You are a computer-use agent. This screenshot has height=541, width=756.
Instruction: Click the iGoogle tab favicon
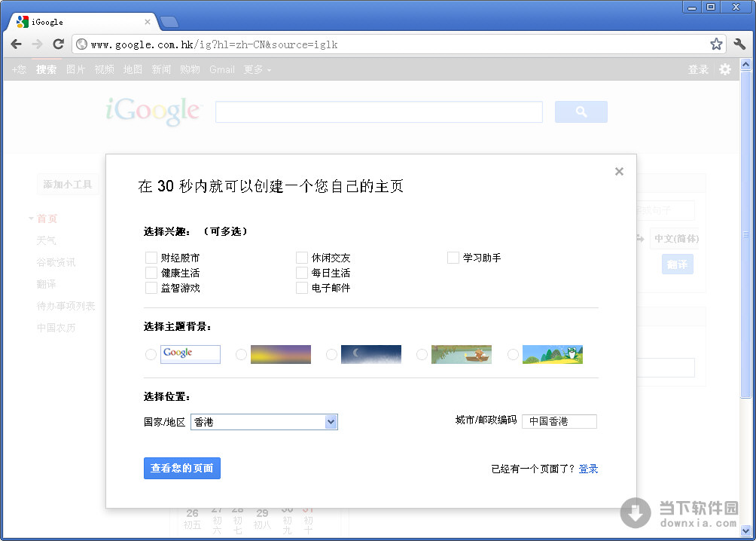pyautogui.click(x=22, y=22)
